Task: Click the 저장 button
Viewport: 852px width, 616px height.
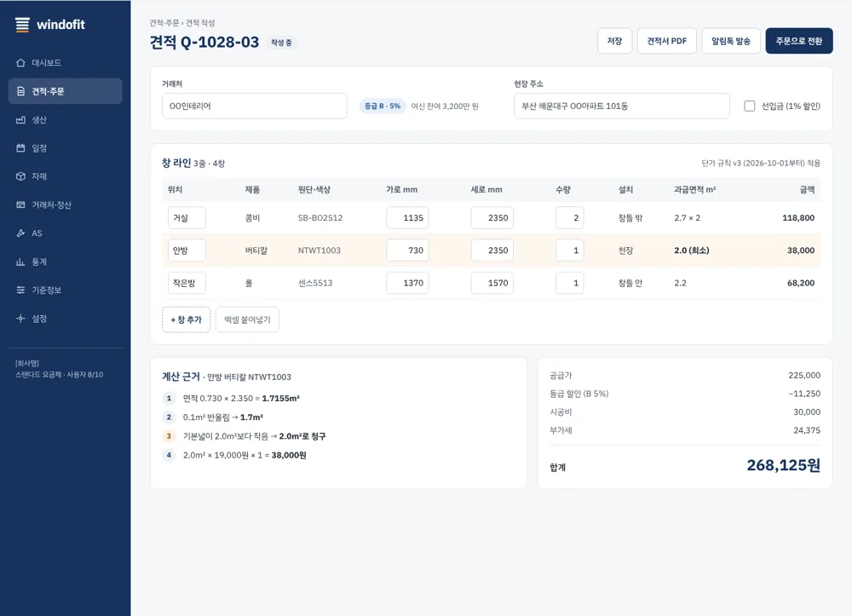Action: (x=614, y=41)
